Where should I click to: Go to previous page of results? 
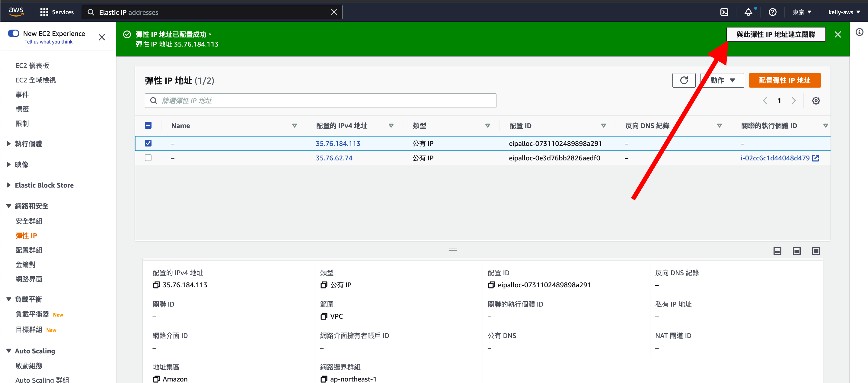(x=765, y=101)
